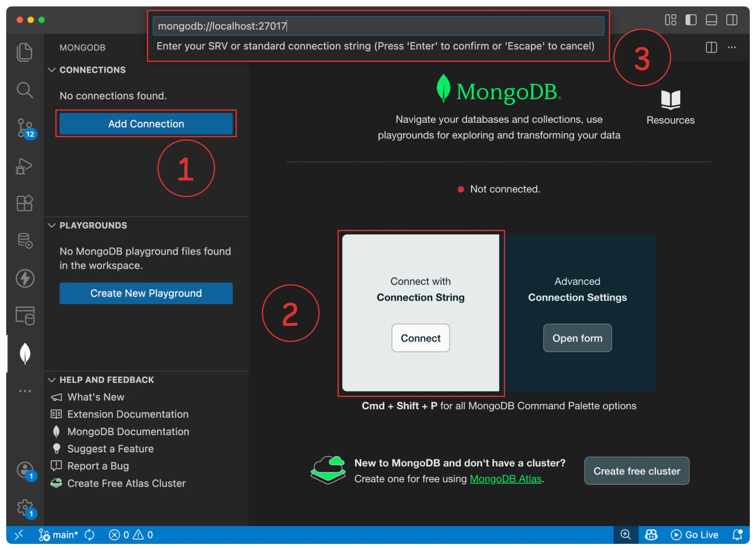This screenshot has height=550, width=756.
Task: Open the Explorer files icon
Action: 24,52
